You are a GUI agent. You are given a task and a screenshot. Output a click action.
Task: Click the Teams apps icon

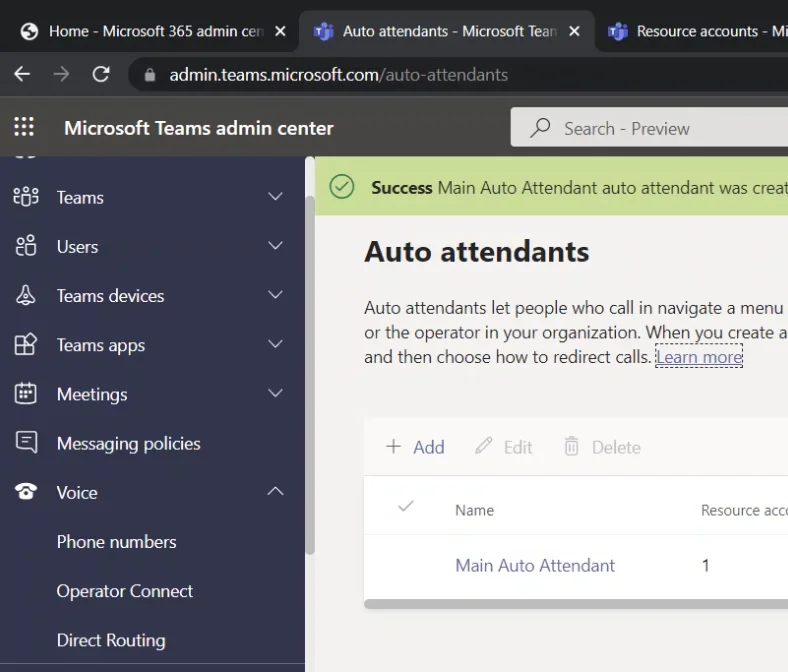pyautogui.click(x=26, y=345)
